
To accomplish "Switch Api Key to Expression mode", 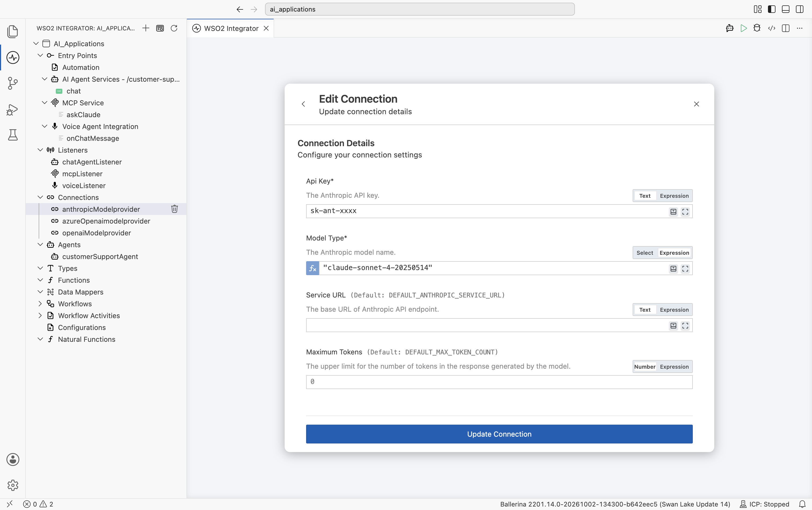I will coord(674,196).
